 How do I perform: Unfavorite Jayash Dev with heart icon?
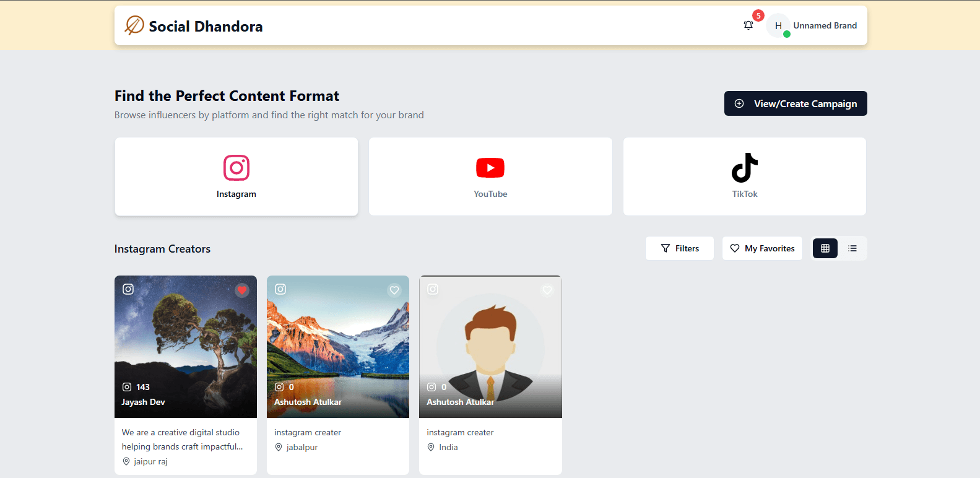point(242,290)
